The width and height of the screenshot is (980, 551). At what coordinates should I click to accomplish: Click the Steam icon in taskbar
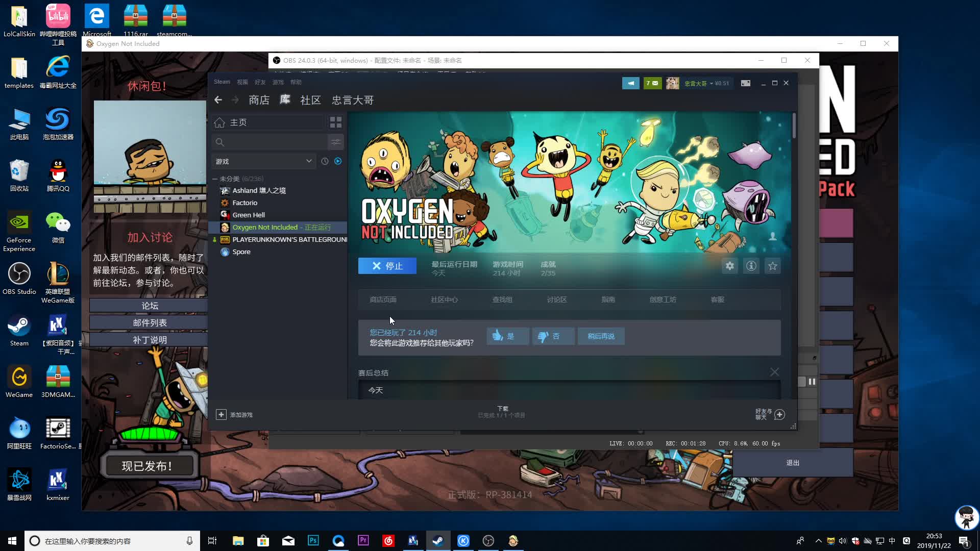click(438, 541)
